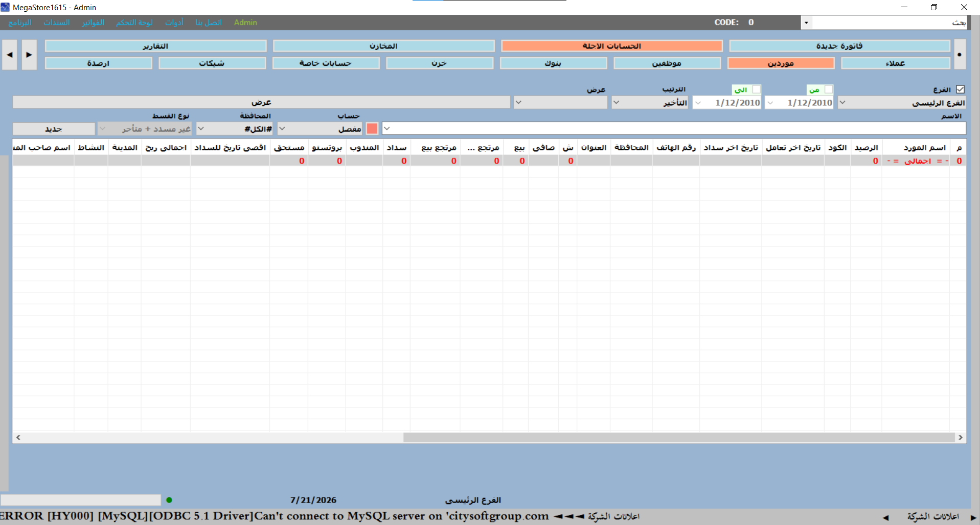Open the Admin menu
This screenshot has height=525, width=980.
(x=245, y=22)
